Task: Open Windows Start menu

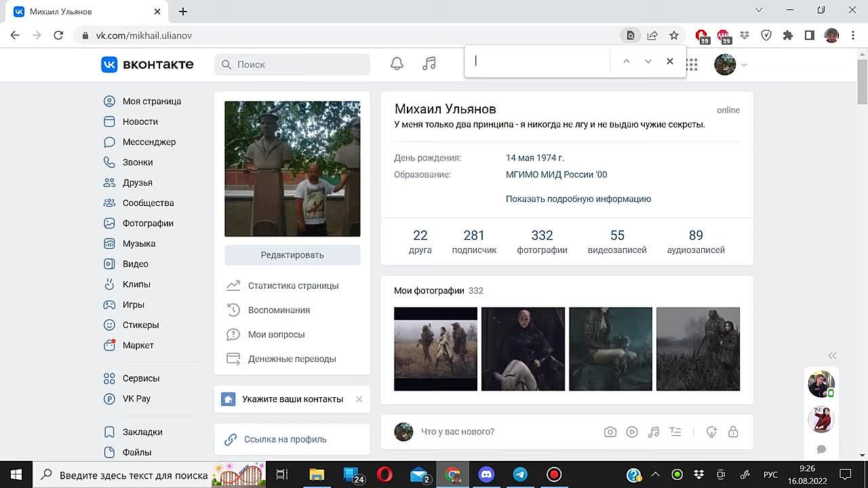Action: (x=16, y=474)
